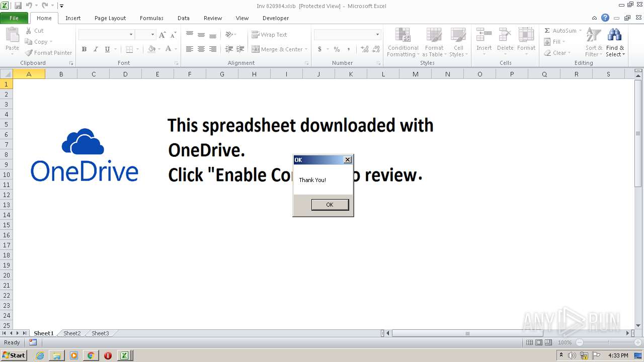The height and width of the screenshot is (362, 644).
Task: Click the Middle Align icon
Action: (201, 35)
